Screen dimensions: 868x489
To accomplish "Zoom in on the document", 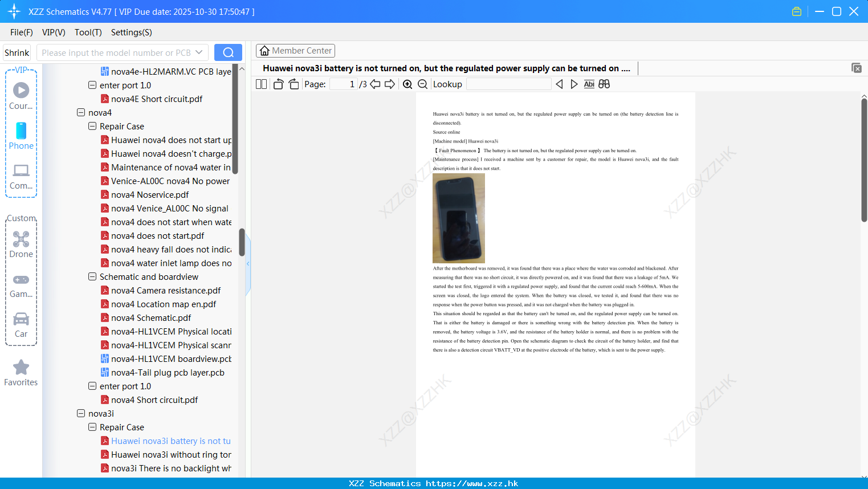I will [x=407, y=84].
